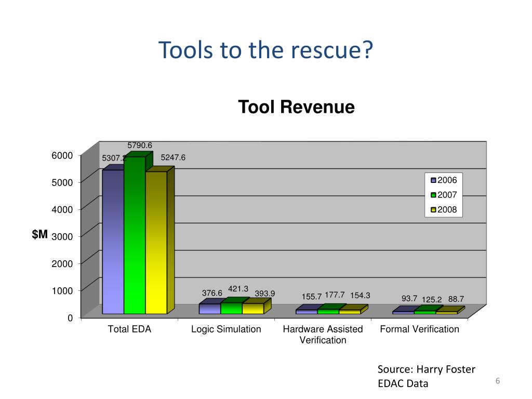Screen dimensions: 532x399
Task: Click the 'EDAC Data' source line
Action: [403, 384]
